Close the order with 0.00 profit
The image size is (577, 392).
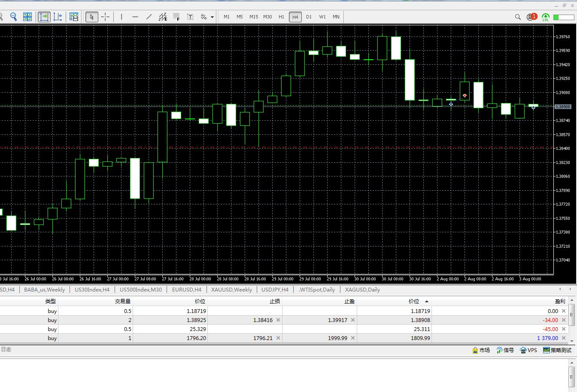tap(564, 311)
